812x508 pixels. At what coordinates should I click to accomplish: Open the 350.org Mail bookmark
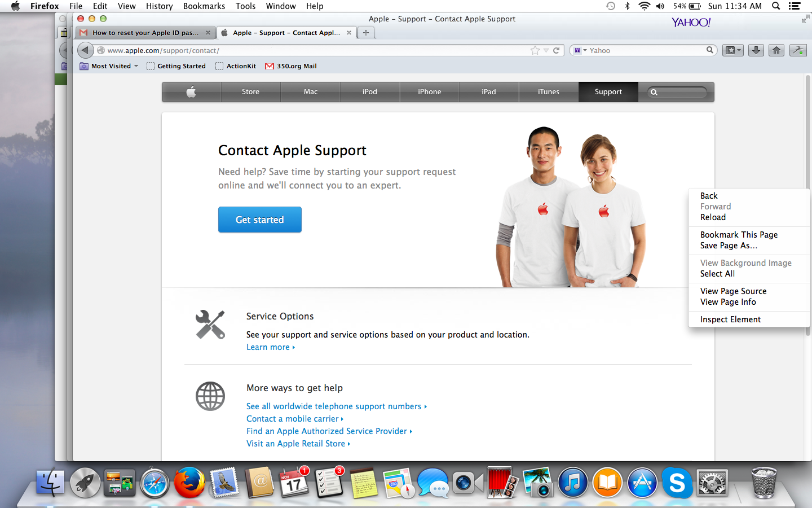coord(291,66)
